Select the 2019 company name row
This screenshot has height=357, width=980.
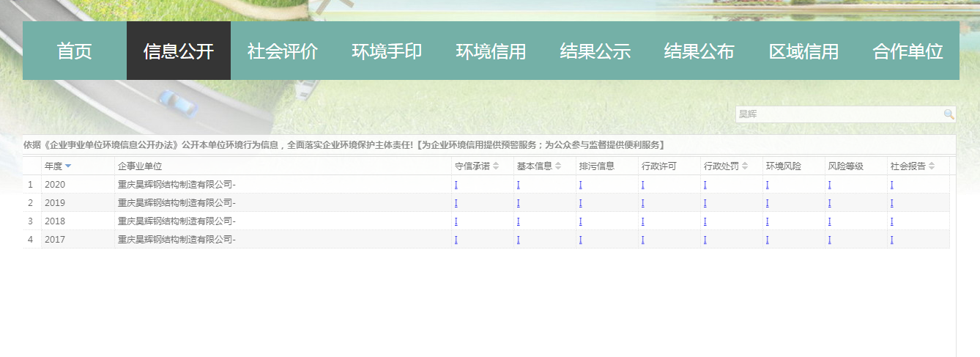pos(177,203)
